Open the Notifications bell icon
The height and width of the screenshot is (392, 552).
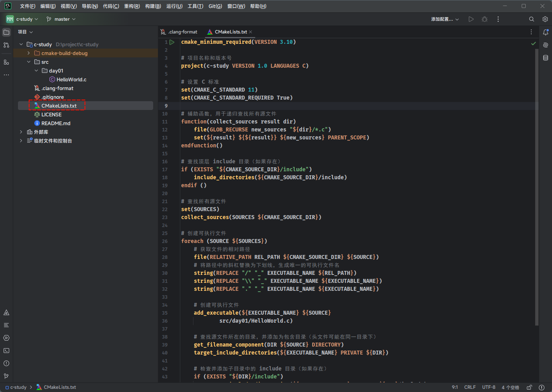coord(545,32)
